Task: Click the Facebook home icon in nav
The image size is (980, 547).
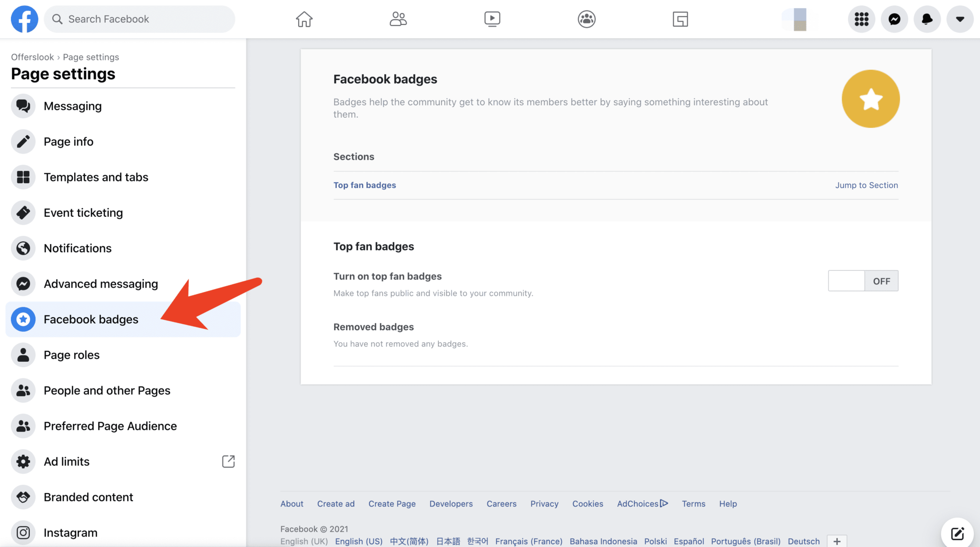Action: point(304,19)
